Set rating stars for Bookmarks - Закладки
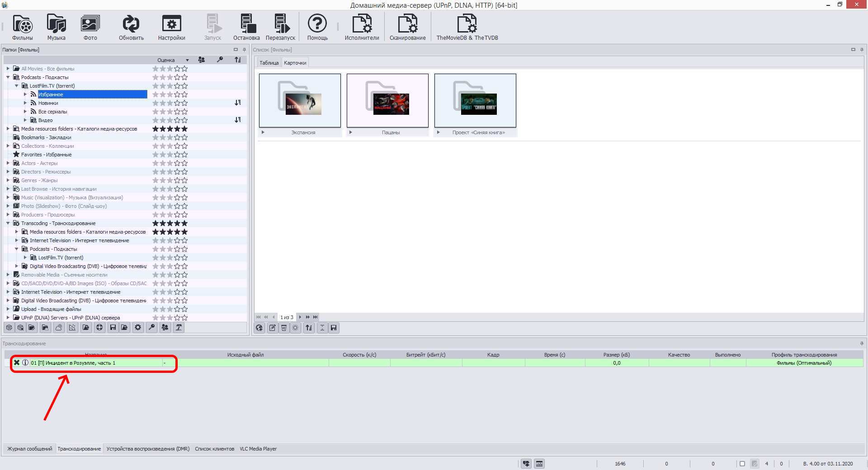 point(170,137)
